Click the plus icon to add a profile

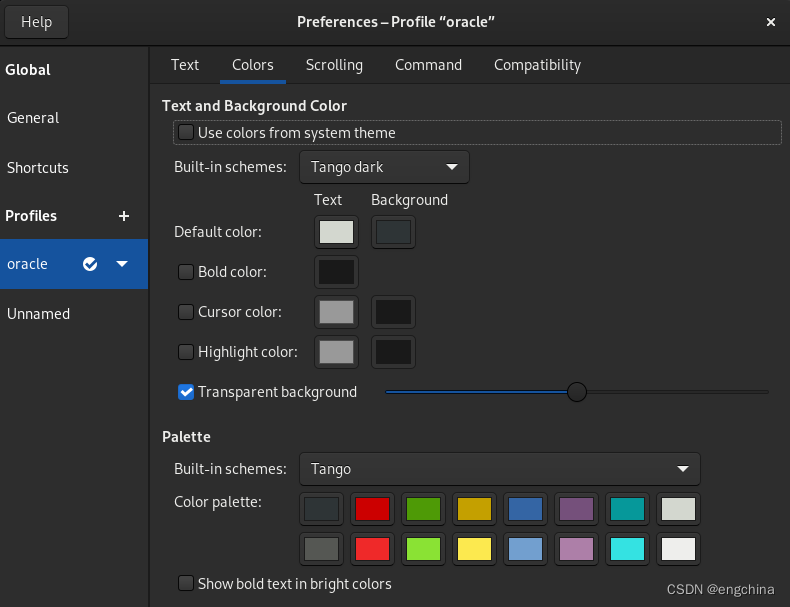[124, 216]
